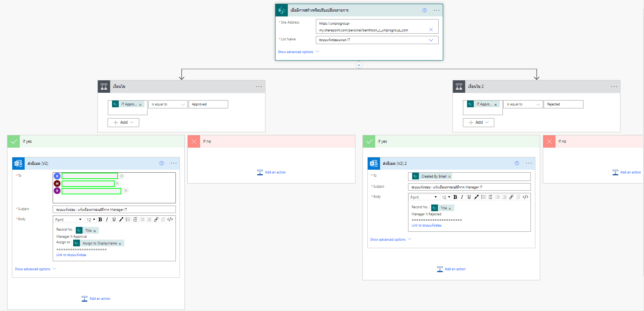Toggle bold in ส่งอีเมล (V2) 2 body toolbar
The height and width of the screenshot is (311, 644).
pyautogui.click(x=455, y=197)
